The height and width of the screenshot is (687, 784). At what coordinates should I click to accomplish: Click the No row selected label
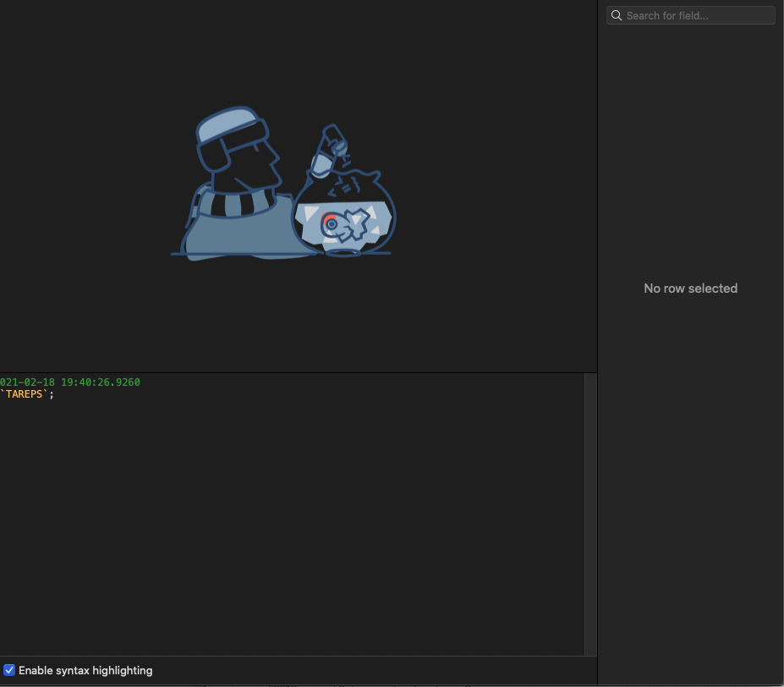click(690, 289)
